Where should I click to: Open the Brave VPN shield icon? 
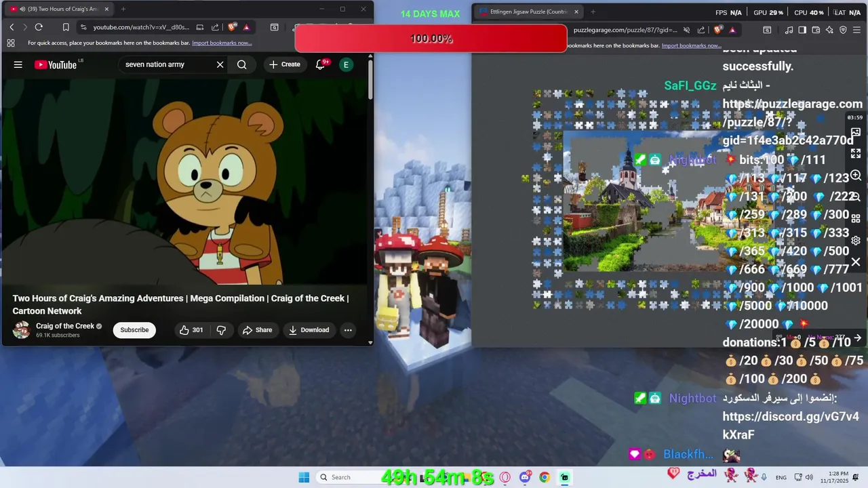tap(843, 30)
